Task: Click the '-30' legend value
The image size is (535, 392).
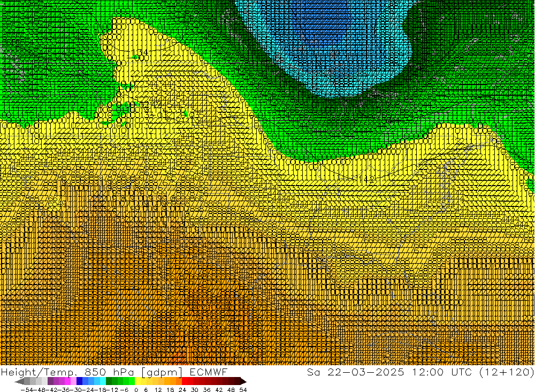Action: tap(76, 390)
